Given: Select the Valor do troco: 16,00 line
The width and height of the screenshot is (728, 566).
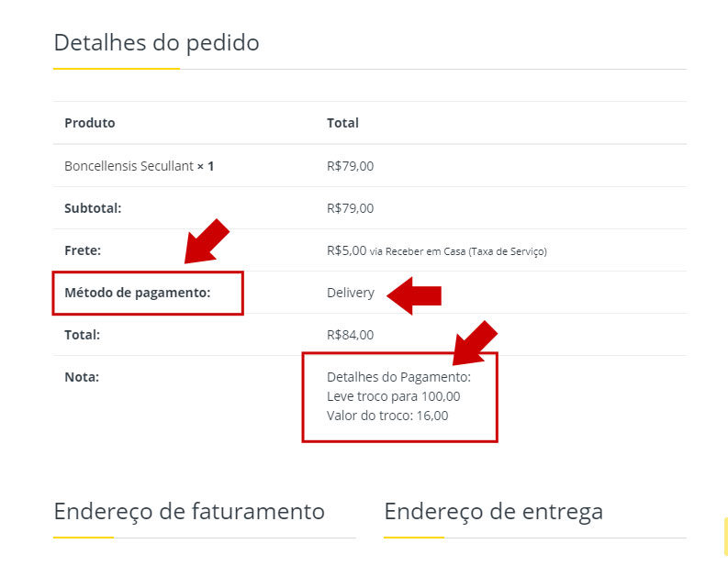Looking at the screenshot, I should tap(387, 416).
